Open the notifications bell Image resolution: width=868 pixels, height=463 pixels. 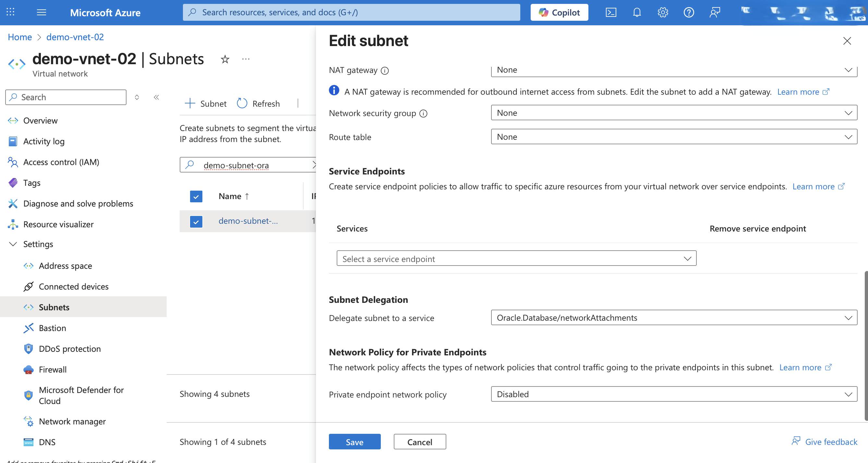coord(636,12)
